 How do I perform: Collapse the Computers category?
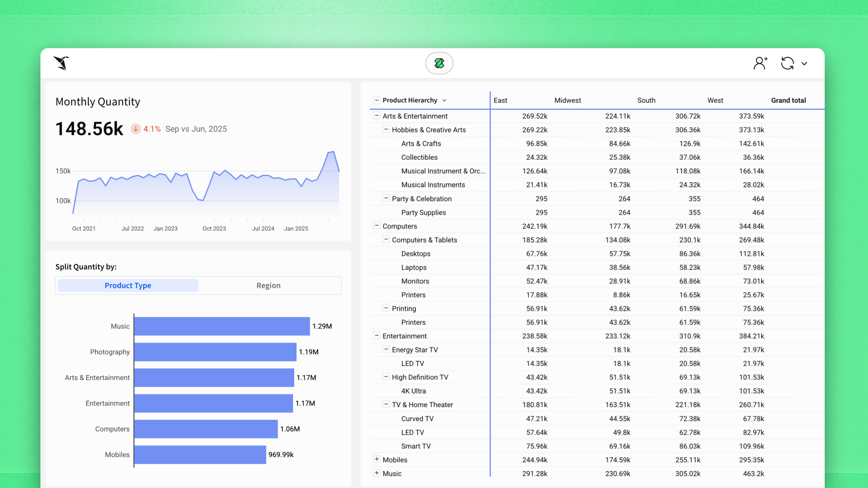(377, 226)
